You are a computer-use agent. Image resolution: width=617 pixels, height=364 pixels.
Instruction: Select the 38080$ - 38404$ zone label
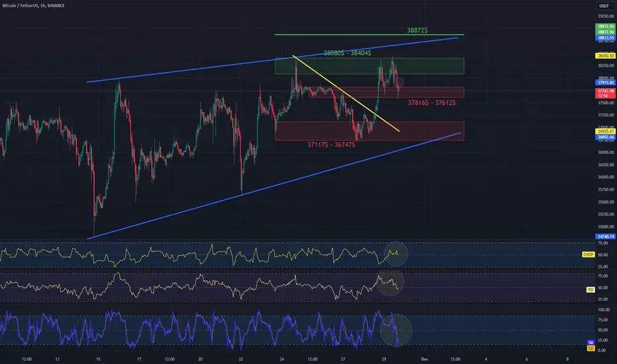pos(347,53)
